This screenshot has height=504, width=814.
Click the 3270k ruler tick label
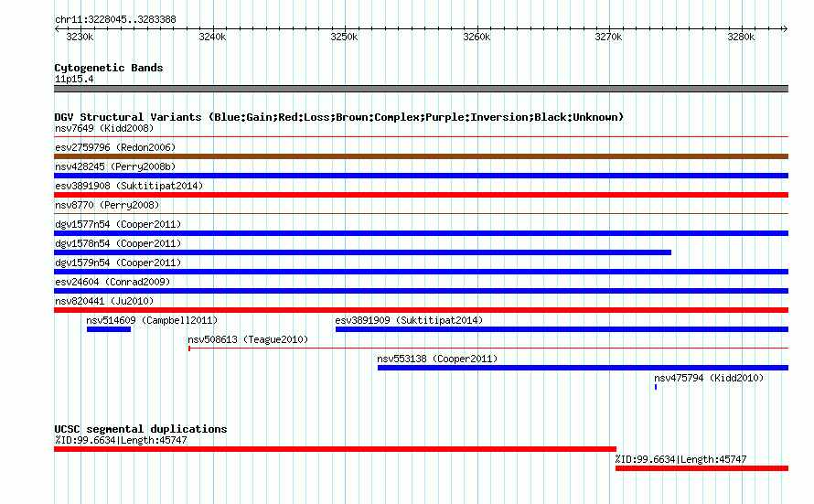point(608,37)
